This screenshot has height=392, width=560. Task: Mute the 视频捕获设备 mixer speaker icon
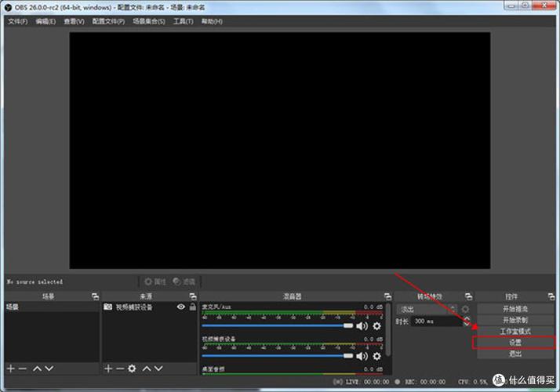click(362, 356)
